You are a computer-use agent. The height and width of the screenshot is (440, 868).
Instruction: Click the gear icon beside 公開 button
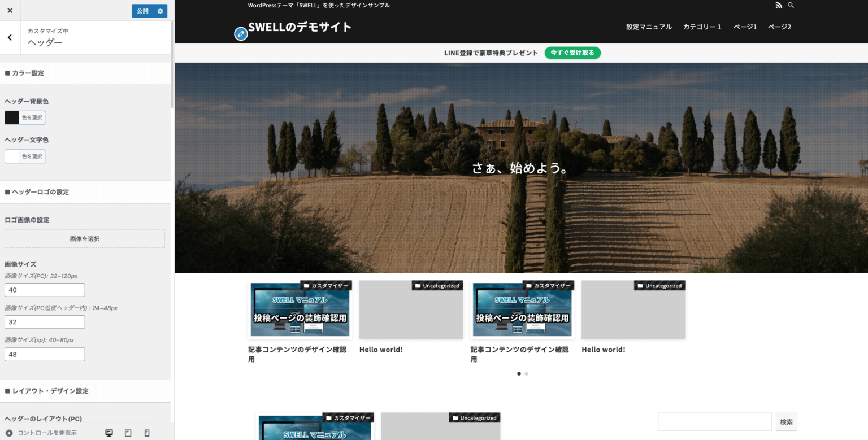coord(160,11)
